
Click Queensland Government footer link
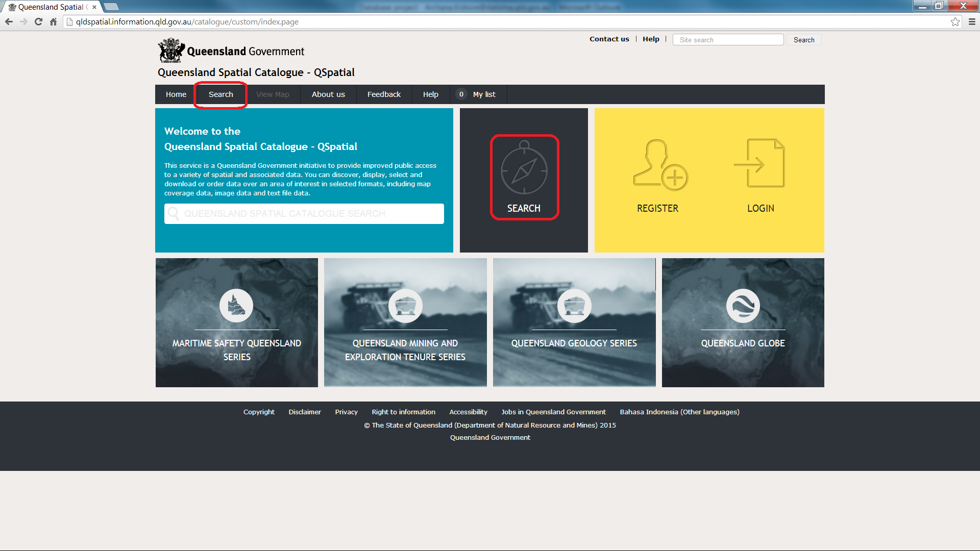pyautogui.click(x=490, y=437)
